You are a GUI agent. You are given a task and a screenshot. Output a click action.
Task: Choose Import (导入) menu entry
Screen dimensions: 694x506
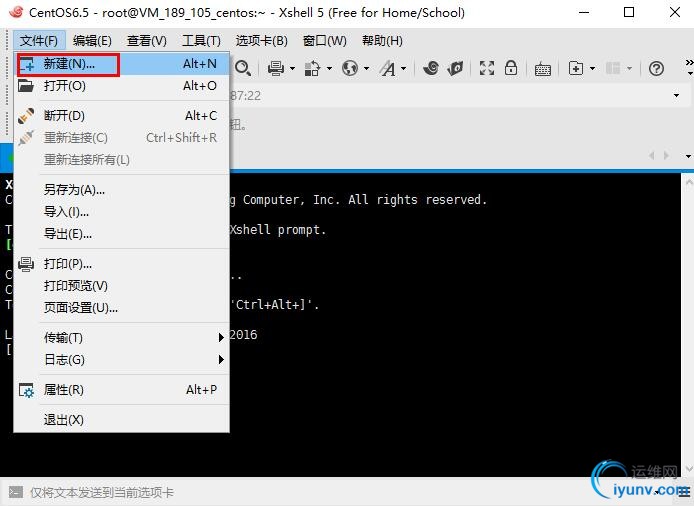pyautogui.click(x=122, y=212)
